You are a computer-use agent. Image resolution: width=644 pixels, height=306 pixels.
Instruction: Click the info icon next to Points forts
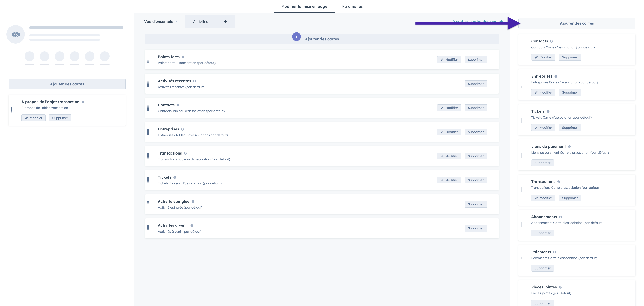pos(183,57)
